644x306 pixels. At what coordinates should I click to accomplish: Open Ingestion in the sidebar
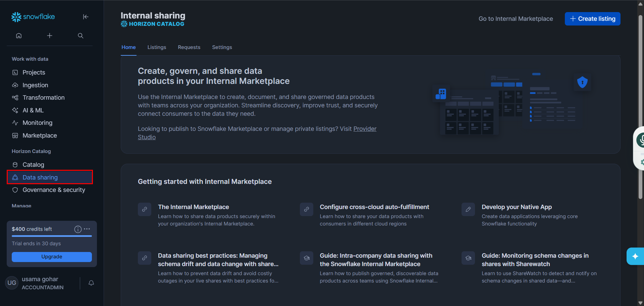click(50, 85)
